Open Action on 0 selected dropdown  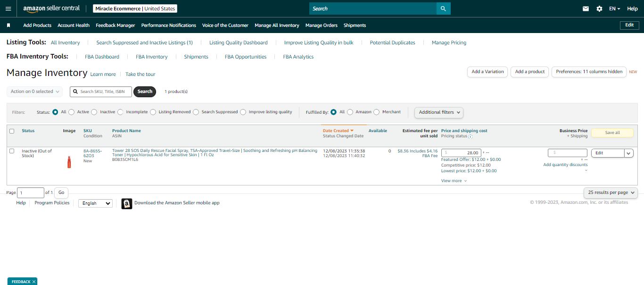[x=35, y=92]
